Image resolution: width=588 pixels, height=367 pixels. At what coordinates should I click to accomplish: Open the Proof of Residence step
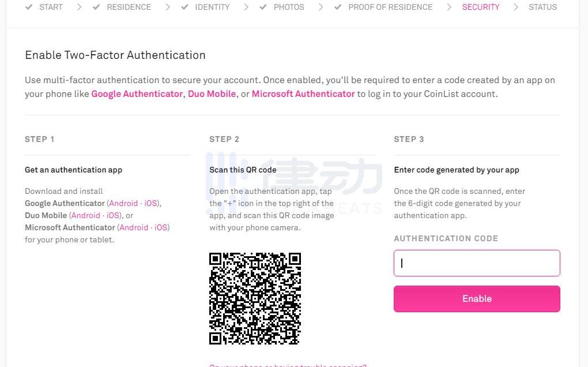390,8
